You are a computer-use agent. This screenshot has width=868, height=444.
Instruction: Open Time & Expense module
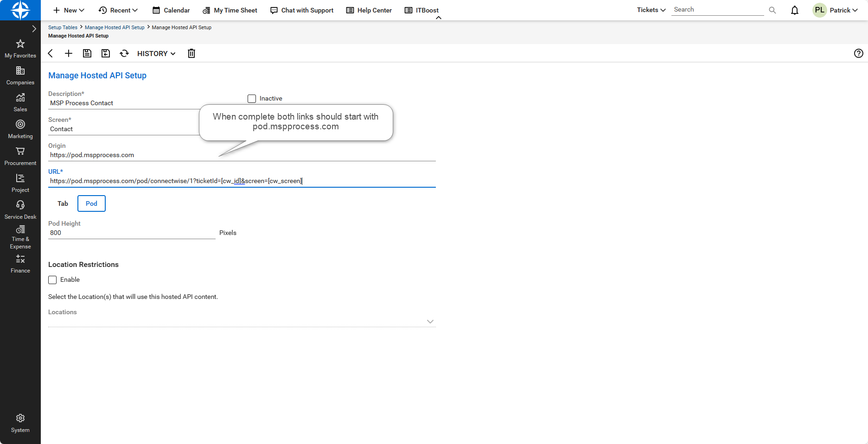20,237
